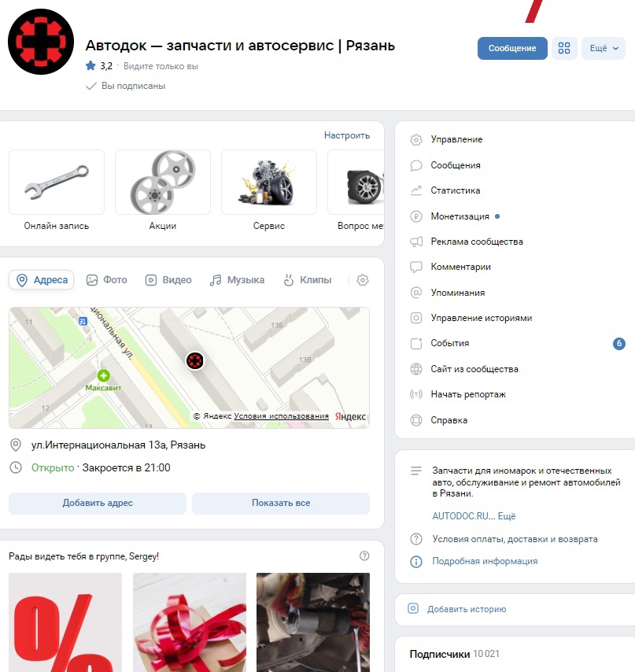Click Добавить историю link
The width and height of the screenshot is (635, 672).
pyautogui.click(x=466, y=609)
